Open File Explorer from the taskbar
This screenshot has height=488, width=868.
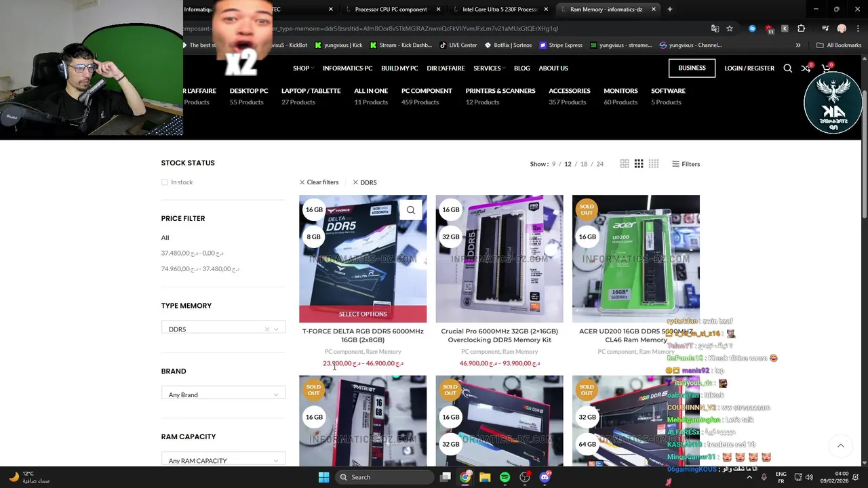pyautogui.click(x=485, y=477)
